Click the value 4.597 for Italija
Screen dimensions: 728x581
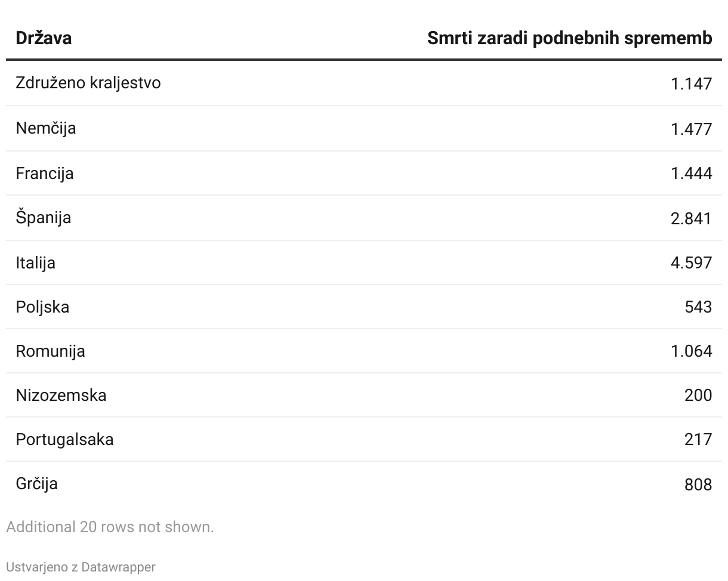point(691,262)
